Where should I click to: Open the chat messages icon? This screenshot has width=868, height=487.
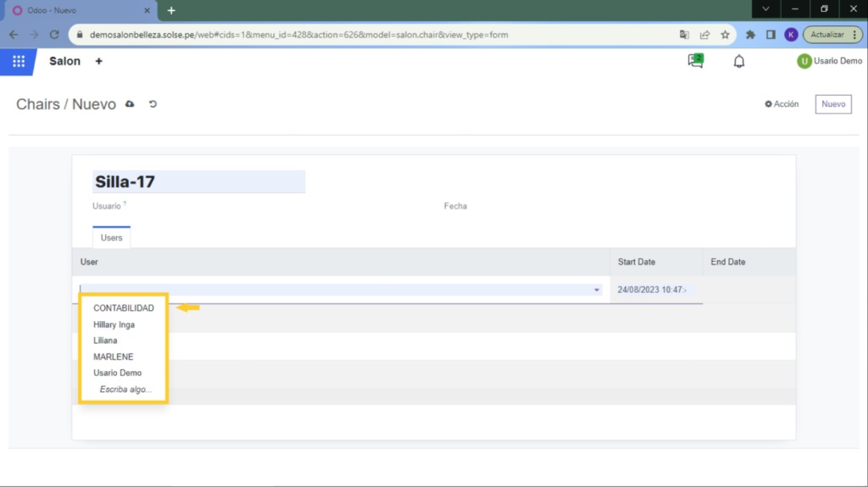[695, 61]
